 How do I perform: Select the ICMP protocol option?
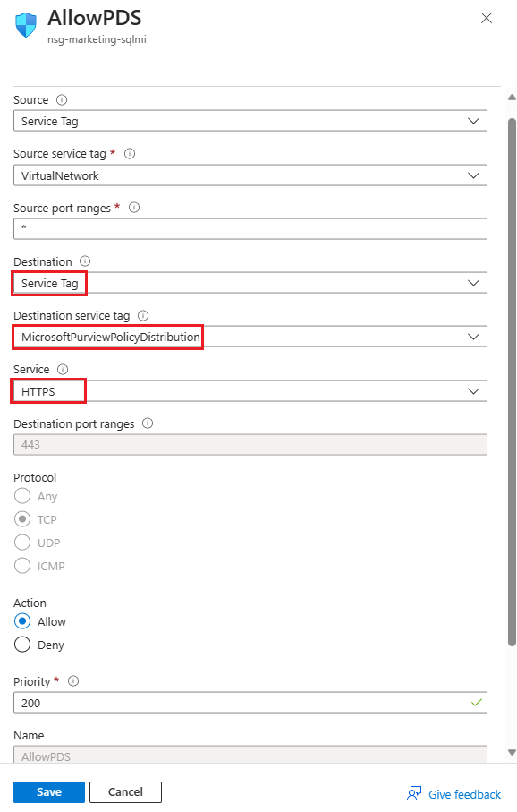coord(21,566)
